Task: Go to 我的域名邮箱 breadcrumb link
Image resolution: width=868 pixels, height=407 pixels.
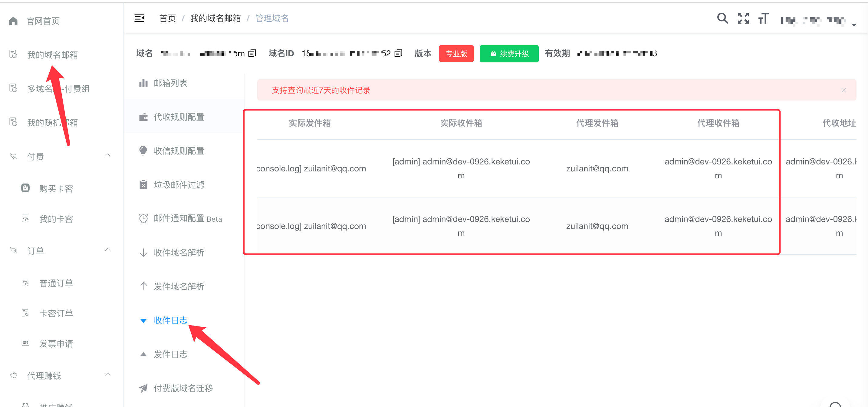Action: point(216,18)
